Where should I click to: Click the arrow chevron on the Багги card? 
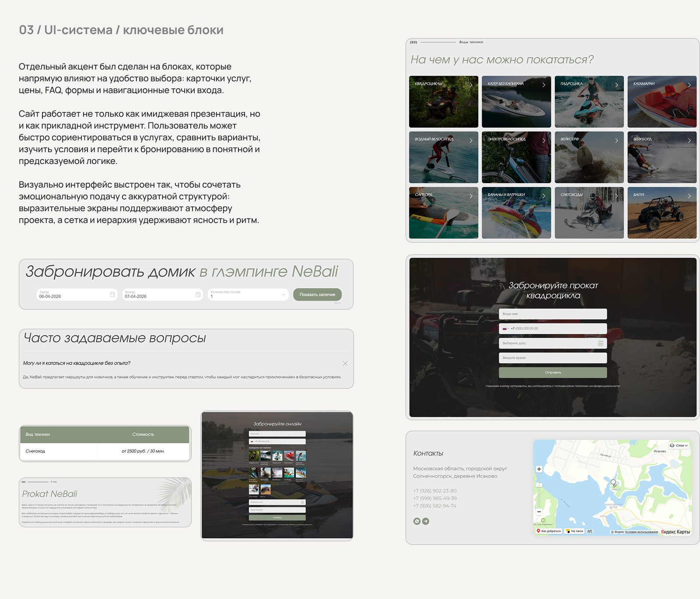click(689, 196)
